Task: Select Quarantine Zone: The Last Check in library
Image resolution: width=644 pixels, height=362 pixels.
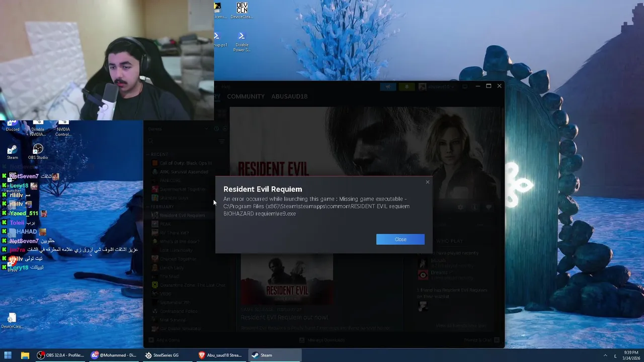Action: tap(188, 285)
